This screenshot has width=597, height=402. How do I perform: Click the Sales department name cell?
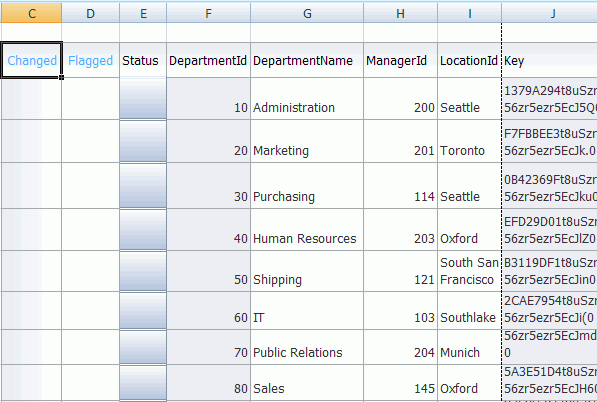[307, 383]
